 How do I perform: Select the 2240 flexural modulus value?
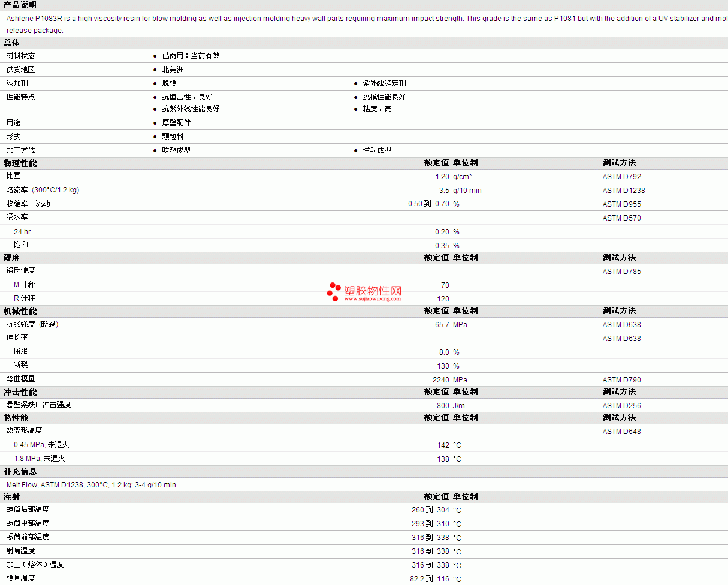click(x=441, y=380)
